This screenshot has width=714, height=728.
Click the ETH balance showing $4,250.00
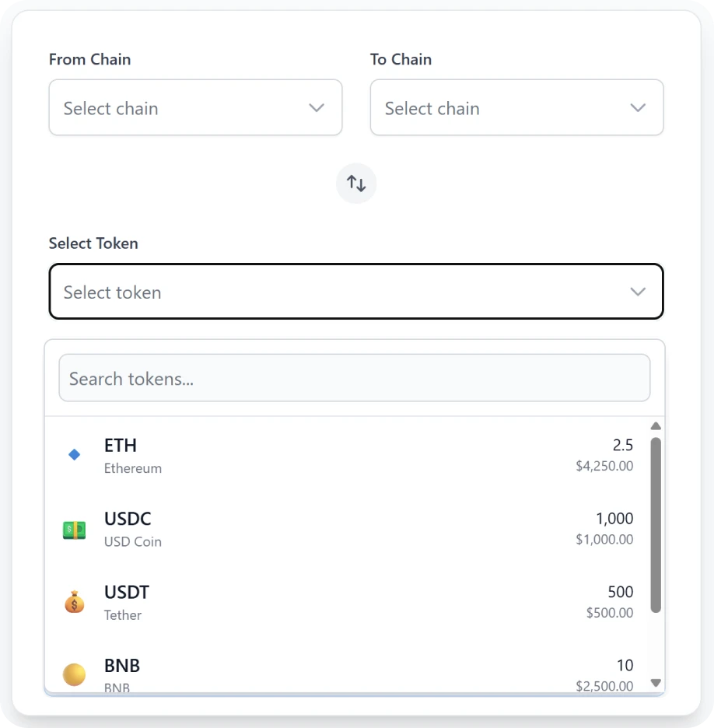coord(604,466)
